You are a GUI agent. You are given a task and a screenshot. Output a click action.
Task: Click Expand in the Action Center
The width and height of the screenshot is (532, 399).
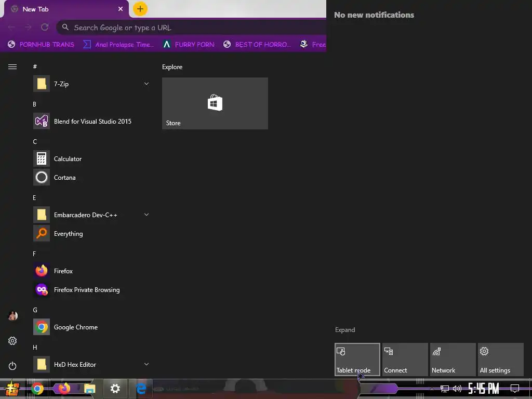coord(345,330)
